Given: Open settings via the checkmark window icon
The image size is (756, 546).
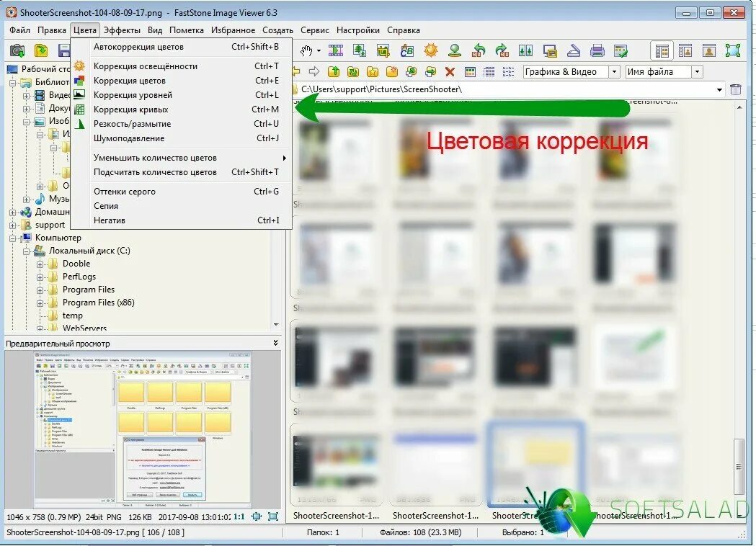Looking at the screenshot, I should coord(621,50).
